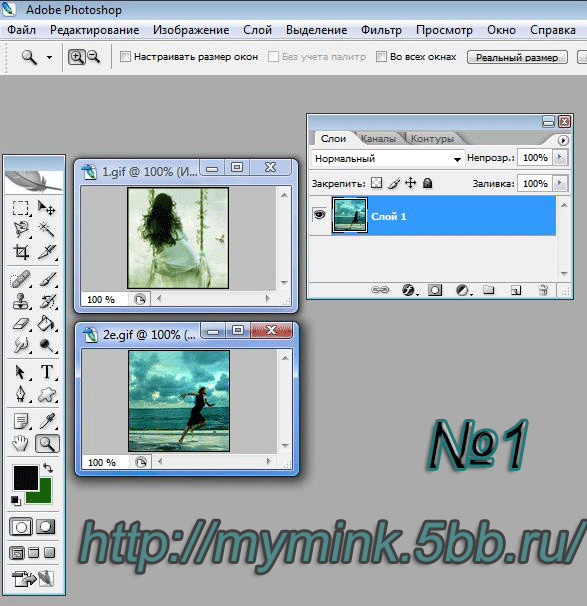587x606 pixels.
Task: Select Zoom In mode in options bar
Action: pos(77,57)
